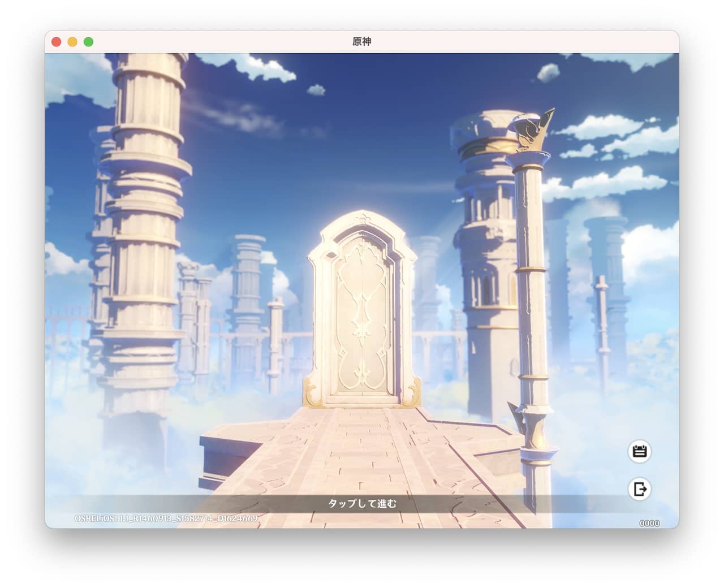The width and height of the screenshot is (724, 588).
Task: Click the gold ornament at door's left base
Action: pyautogui.click(x=312, y=393)
